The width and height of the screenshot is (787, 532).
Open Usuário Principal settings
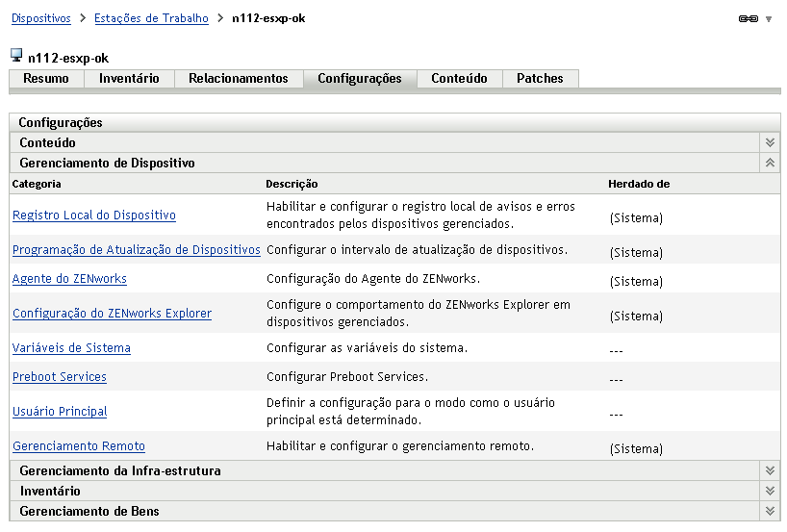point(61,412)
